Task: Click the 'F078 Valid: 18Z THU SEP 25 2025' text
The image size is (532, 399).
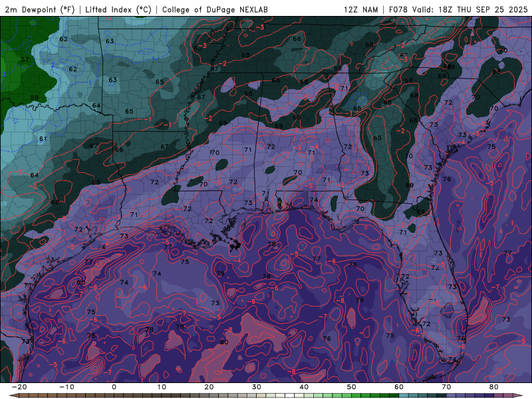Action: 458,9
